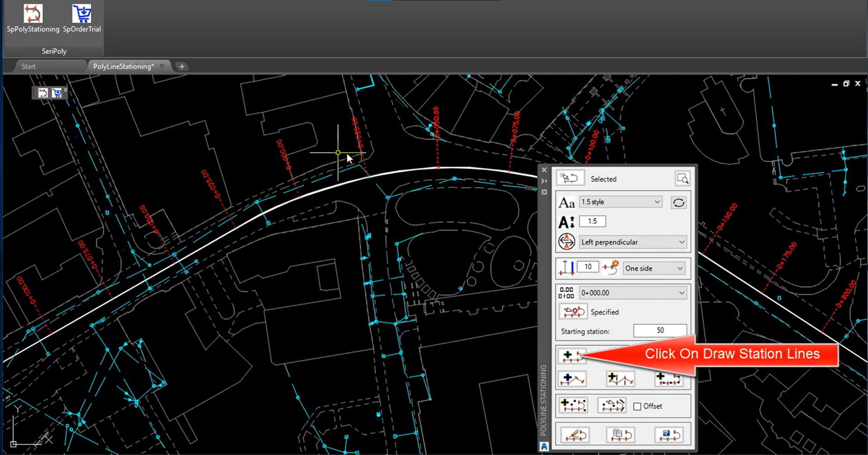Open the One side dropdown
The width and height of the screenshot is (868, 455).
pyautogui.click(x=654, y=268)
